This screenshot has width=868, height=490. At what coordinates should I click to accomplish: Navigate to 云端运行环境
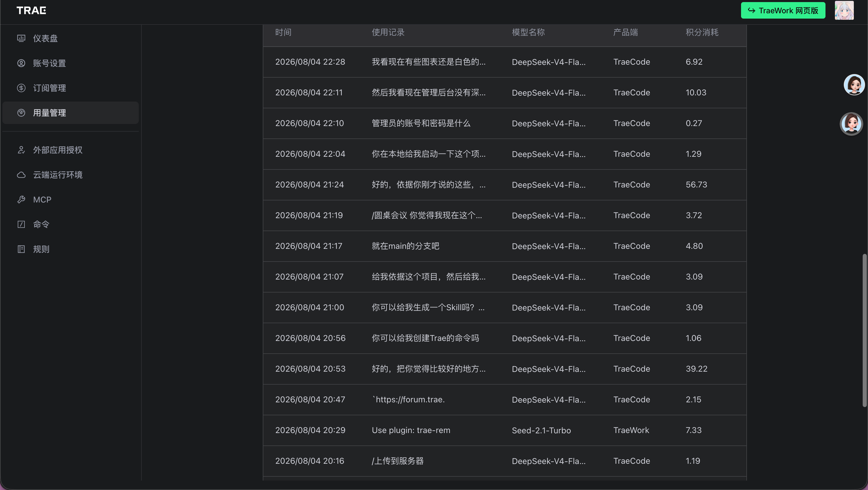coord(71,175)
